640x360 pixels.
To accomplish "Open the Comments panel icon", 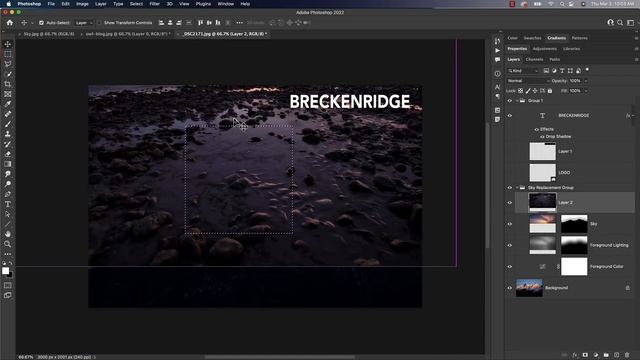I will pyautogui.click(x=497, y=60).
